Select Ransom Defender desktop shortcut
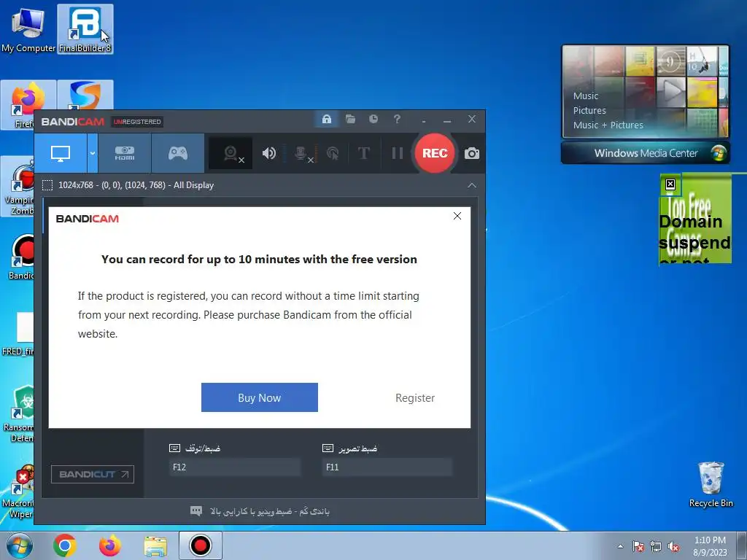The width and height of the screenshot is (747, 560). (x=18, y=414)
